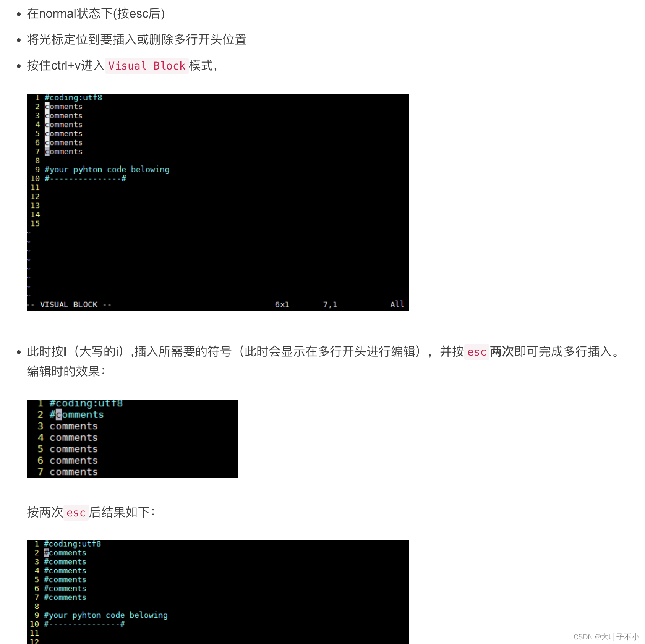Click line number 7 in the first screenshot
Image resolution: width=645 pixels, height=644 pixels.
pyautogui.click(x=37, y=151)
